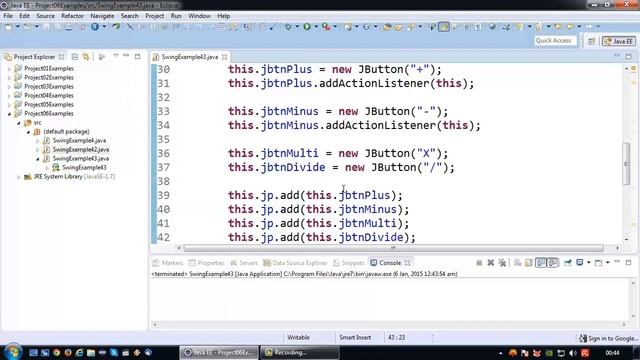Click the green leaf toolbar icon
This screenshot has width=640, height=360.
tap(116, 27)
